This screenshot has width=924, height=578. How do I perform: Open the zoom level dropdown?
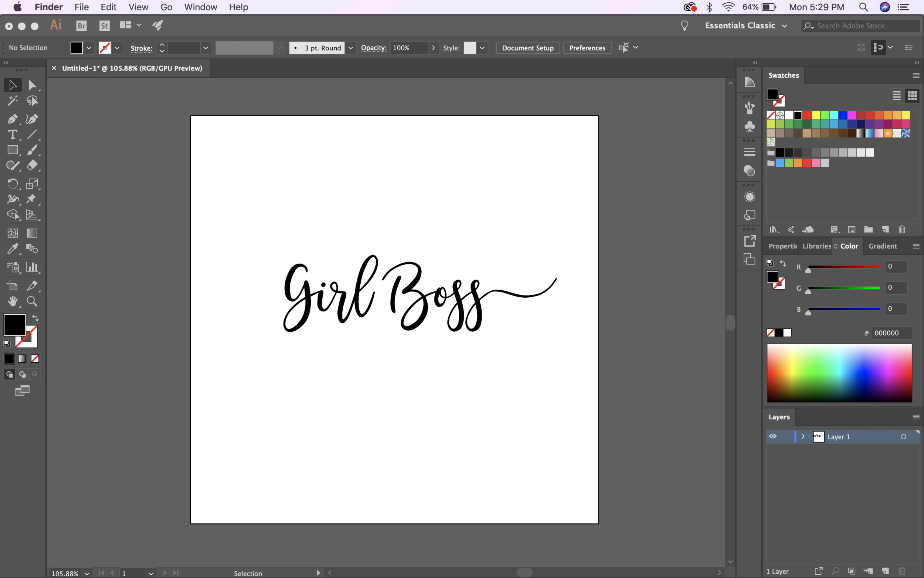87,574
